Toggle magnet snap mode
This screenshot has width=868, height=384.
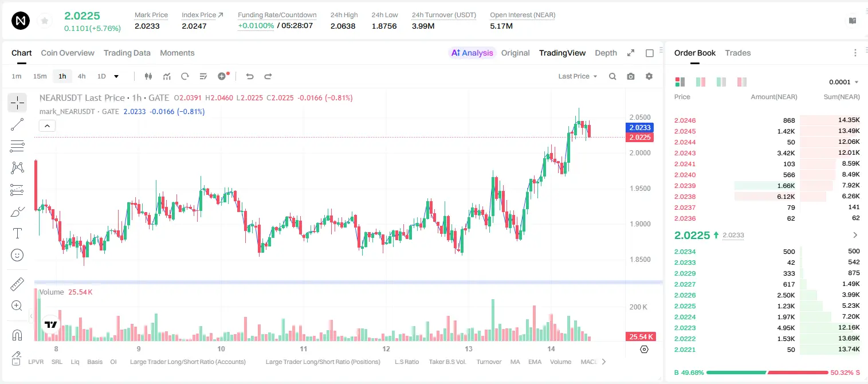(x=17, y=335)
